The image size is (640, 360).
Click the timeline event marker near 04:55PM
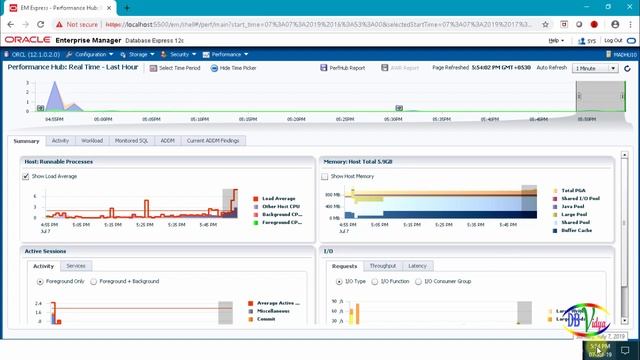[40, 108]
